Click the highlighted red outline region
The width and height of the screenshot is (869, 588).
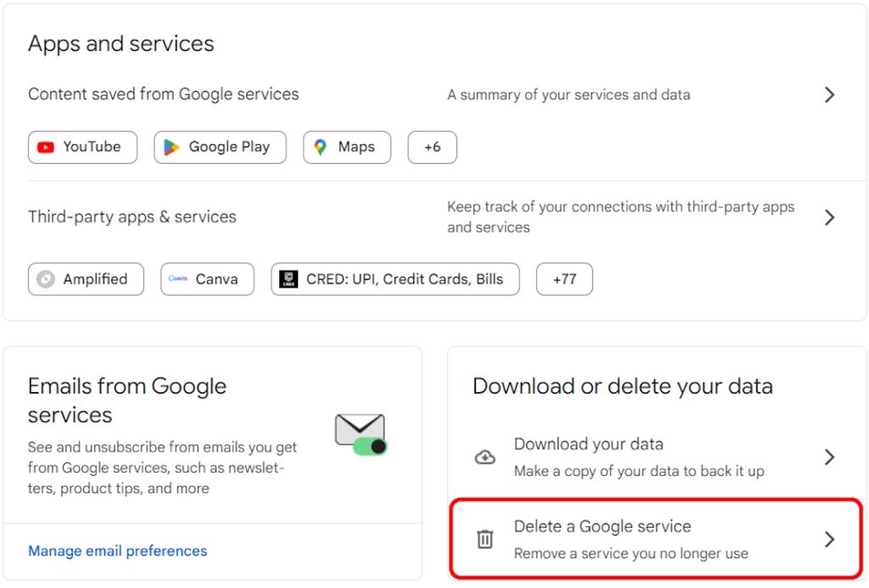click(x=653, y=539)
